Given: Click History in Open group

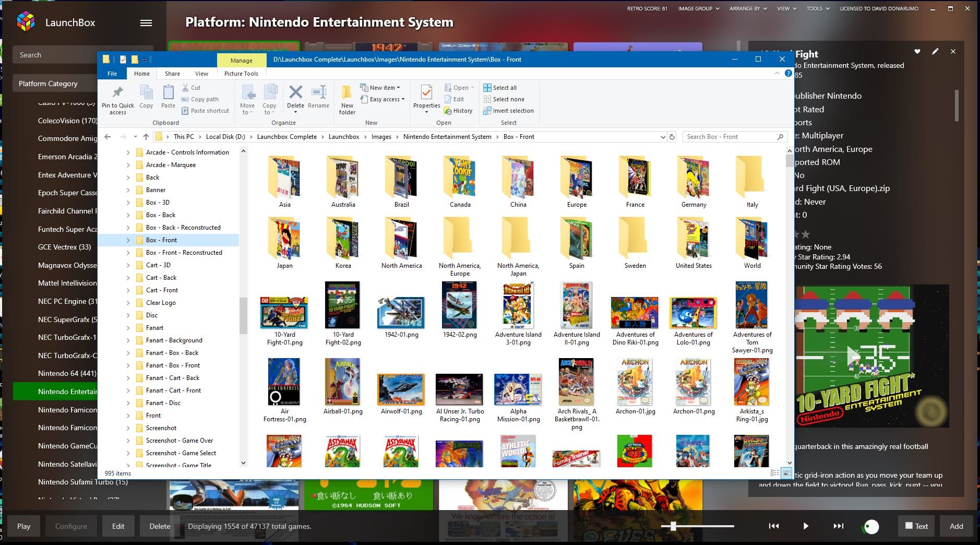Looking at the screenshot, I should (458, 111).
